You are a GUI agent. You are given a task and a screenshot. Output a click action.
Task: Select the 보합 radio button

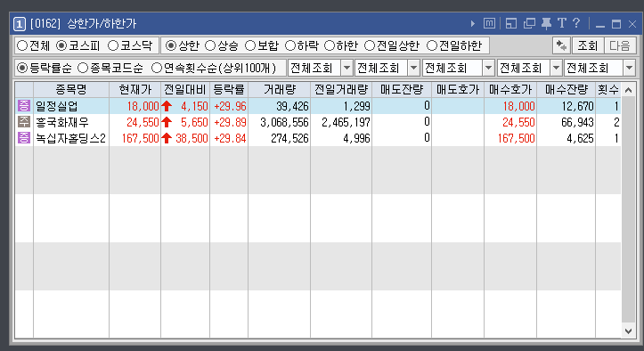point(250,45)
